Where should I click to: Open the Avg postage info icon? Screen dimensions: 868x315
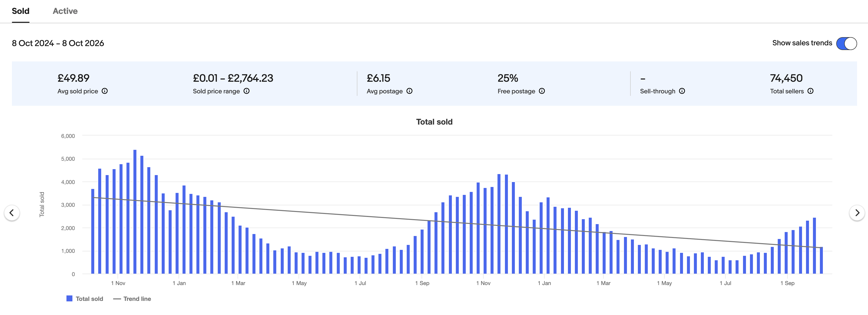[409, 91]
